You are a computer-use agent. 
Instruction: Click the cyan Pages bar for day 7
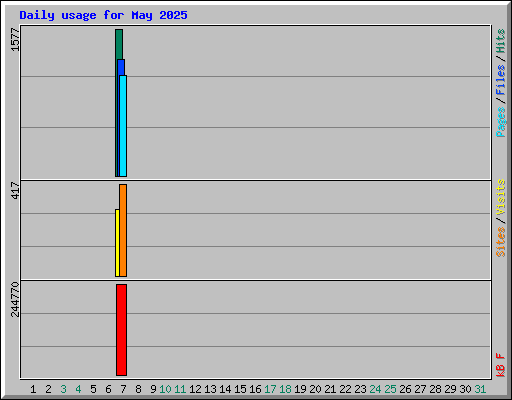(123, 126)
